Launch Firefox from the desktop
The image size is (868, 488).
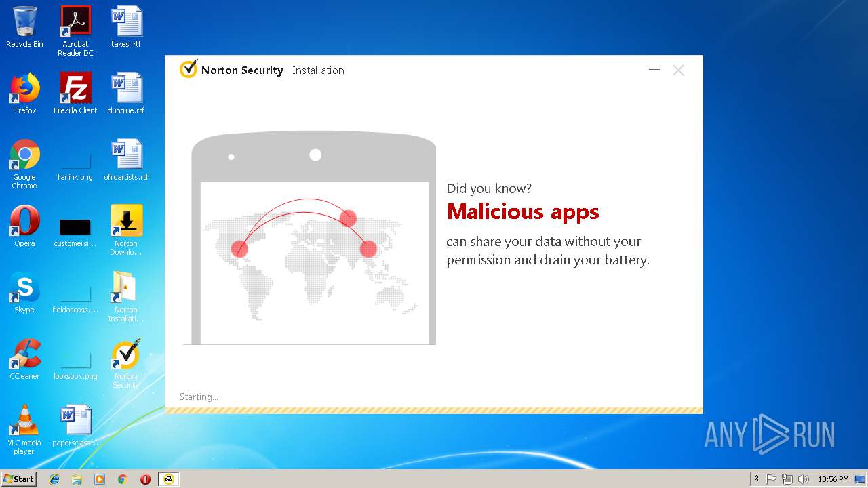coord(24,94)
